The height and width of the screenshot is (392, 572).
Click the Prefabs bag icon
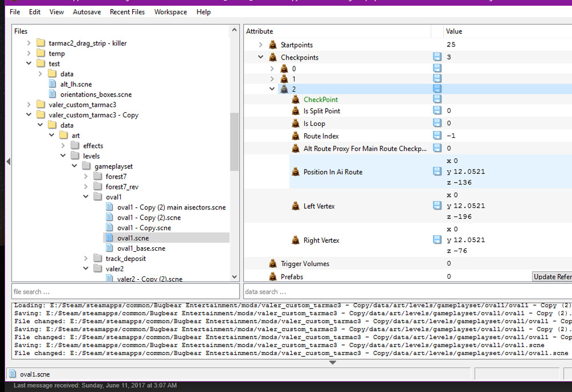pyautogui.click(x=273, y=276)
